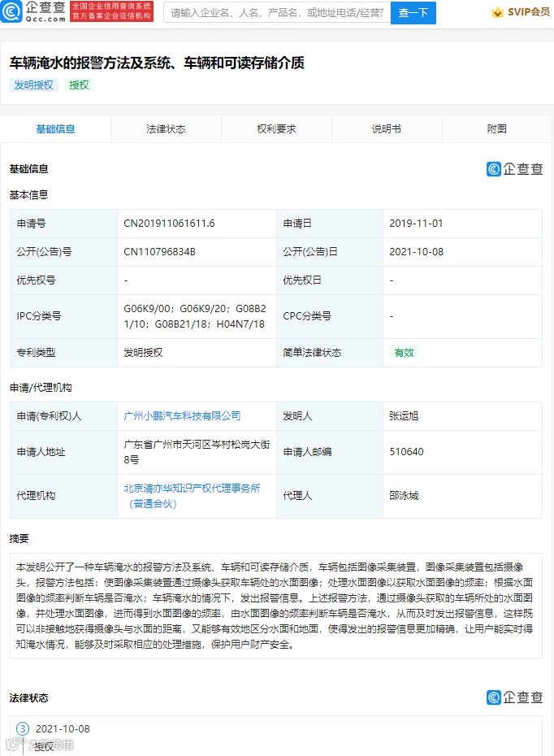The height and width of the screenshot is (756, 554).
Task: Open the 权利要求 tab
Action: pyautogui.click(x=276, y=128)
